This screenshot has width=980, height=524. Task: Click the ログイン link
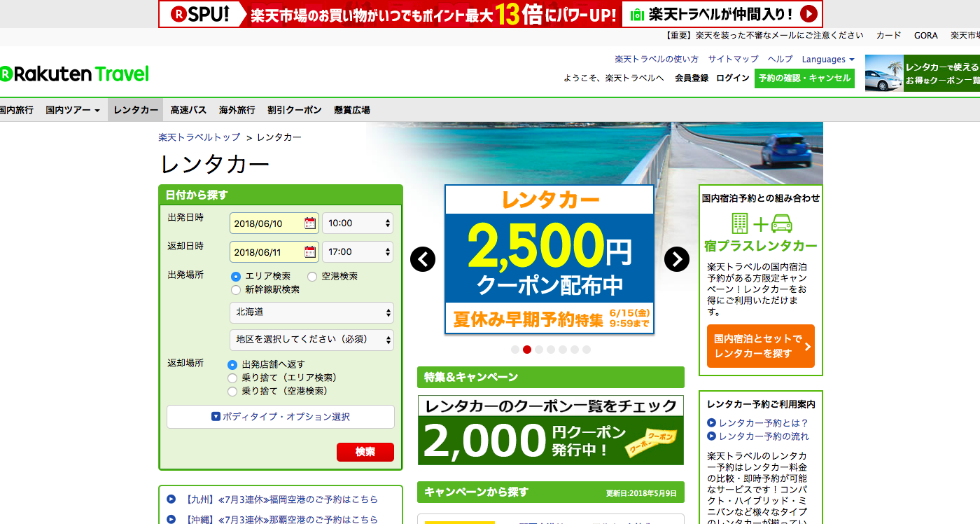tap(733, 78)
